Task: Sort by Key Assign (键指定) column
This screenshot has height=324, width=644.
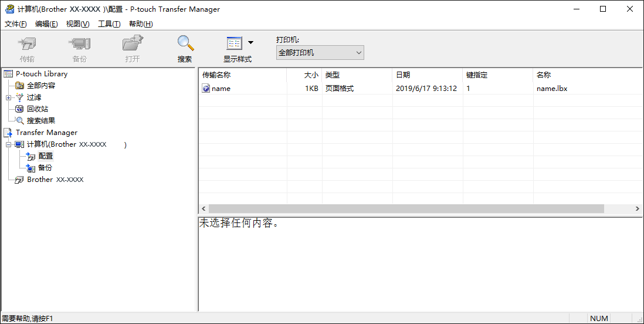Action: coord(498,75)
